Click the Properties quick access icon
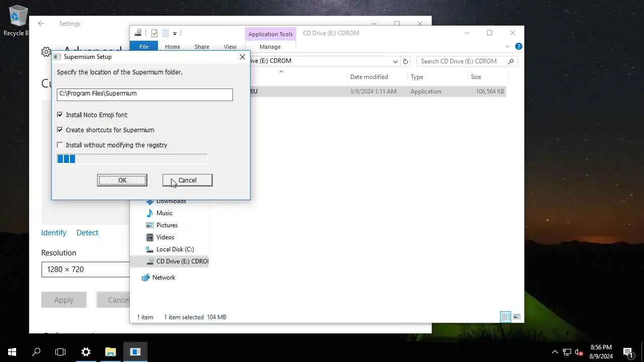This screenshot has width=644, height=362. (154, 33)
